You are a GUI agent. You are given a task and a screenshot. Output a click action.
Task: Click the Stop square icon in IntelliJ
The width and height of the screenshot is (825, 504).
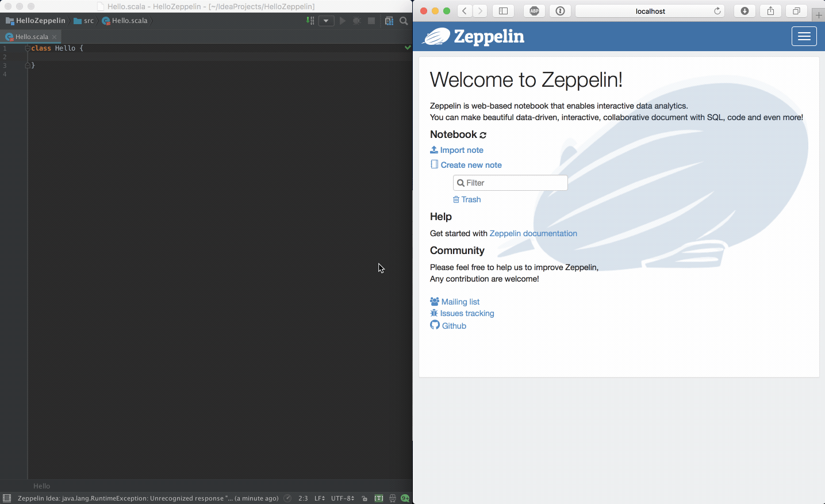point(371,21)
